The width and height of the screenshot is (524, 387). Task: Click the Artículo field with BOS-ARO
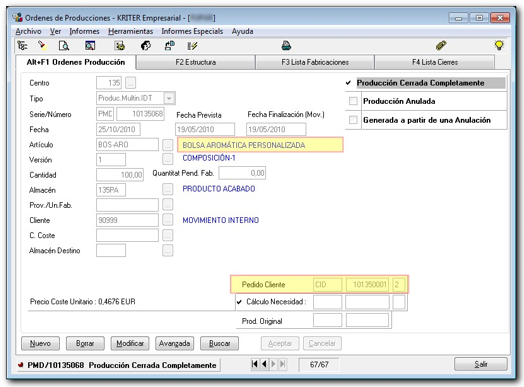(x=127, y=144)
